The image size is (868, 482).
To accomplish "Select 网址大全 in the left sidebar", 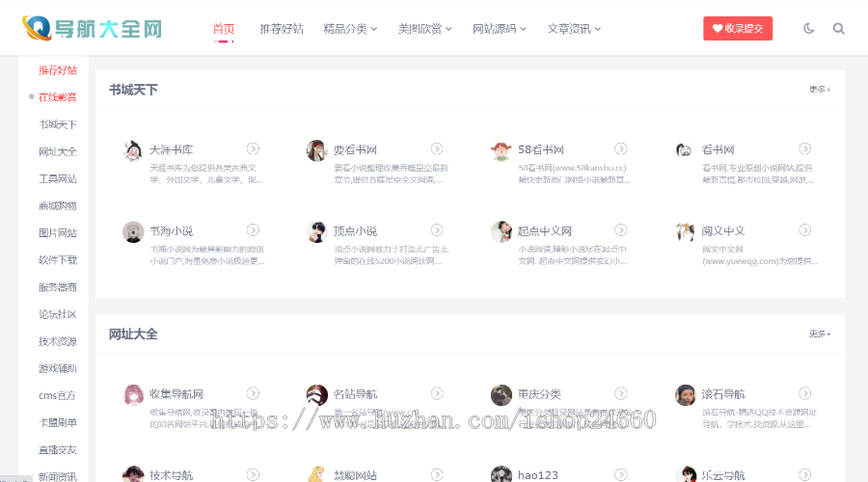I will (58, 151).
